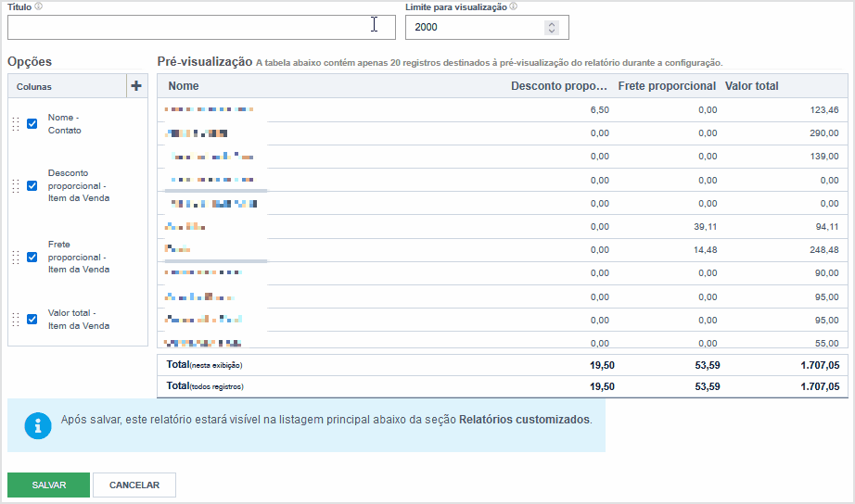Click the limit field stepper arrows
Image resolution: width=855 pixels, height=504 pixels.
552,27
